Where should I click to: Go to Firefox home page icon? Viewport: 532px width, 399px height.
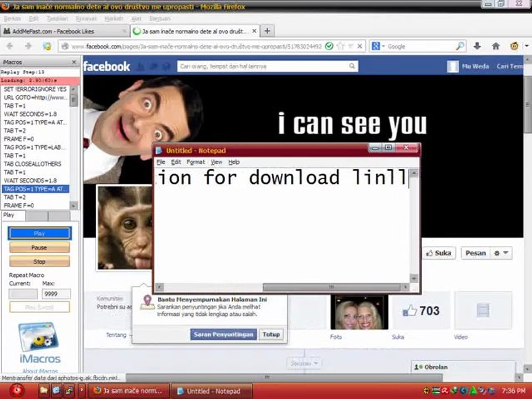point(495,46)
